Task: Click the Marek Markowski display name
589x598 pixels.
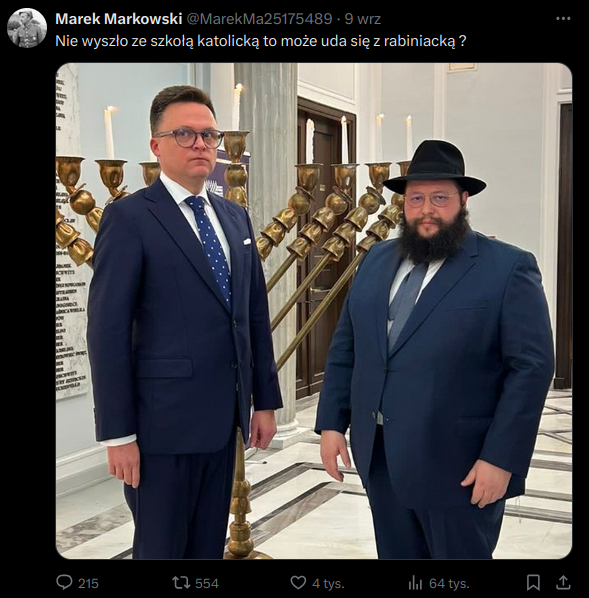Action: (x=119, y=19)
